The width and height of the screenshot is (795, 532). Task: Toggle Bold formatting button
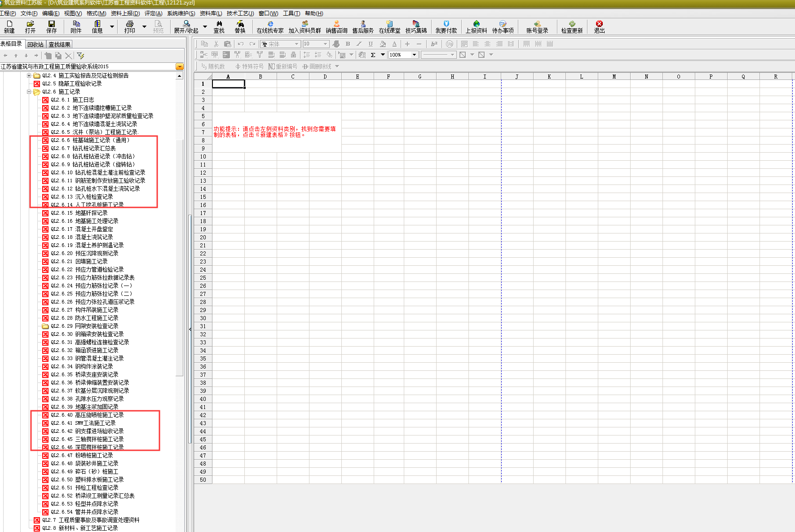[x=348, y=44]
